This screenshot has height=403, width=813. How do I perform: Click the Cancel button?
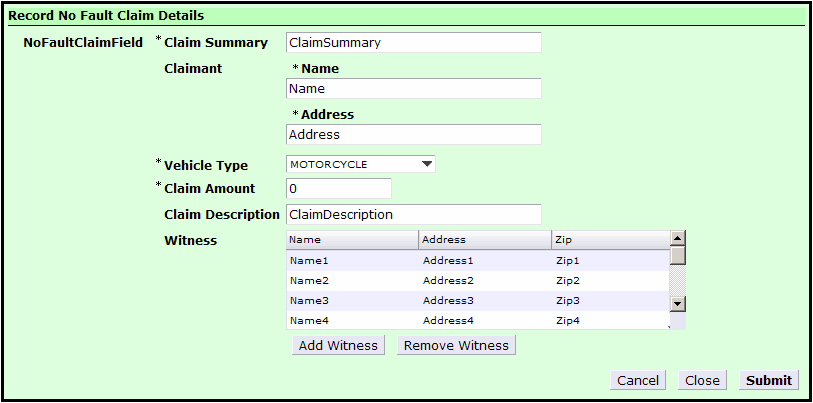pos(638,380)
